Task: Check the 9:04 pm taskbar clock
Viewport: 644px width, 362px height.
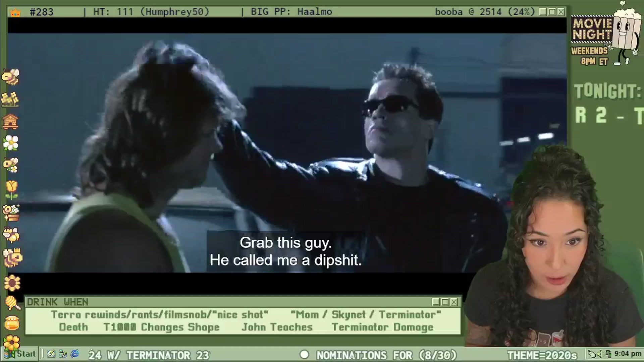Action: coord(628,354)
